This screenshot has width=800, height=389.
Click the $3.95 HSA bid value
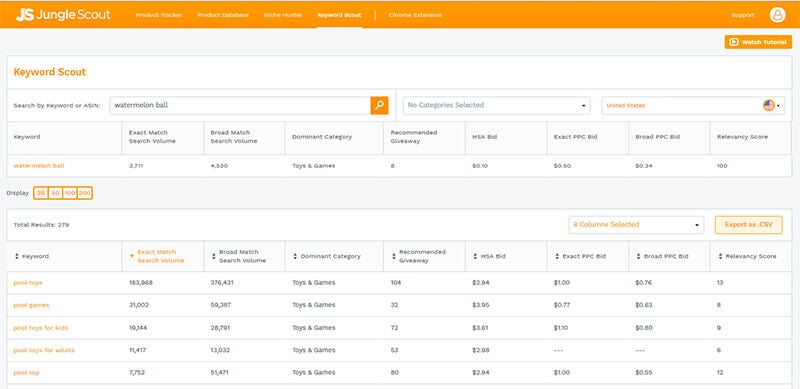point(481,305)
